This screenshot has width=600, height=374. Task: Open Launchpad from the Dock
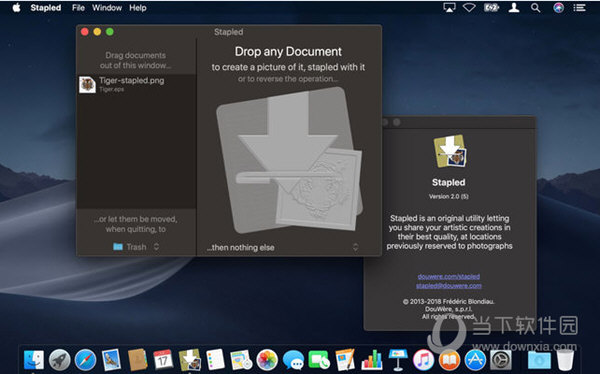click(59, 360)
